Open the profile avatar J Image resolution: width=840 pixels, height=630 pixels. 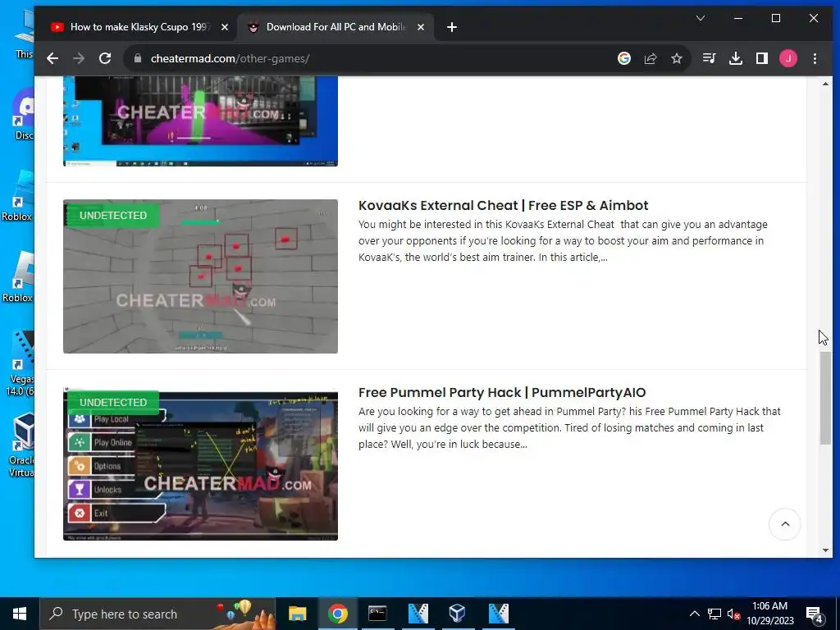pyautogui.click(x=788, y=58)
